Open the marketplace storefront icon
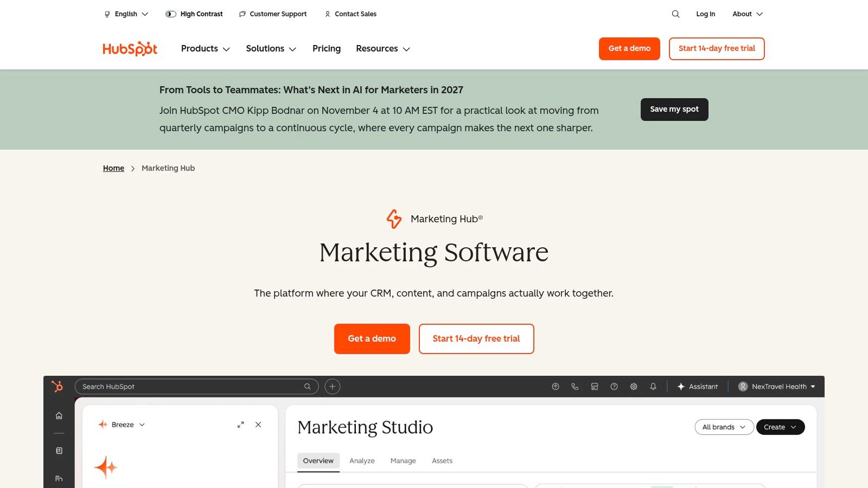868x488 pixels. [x=595, y=387]
